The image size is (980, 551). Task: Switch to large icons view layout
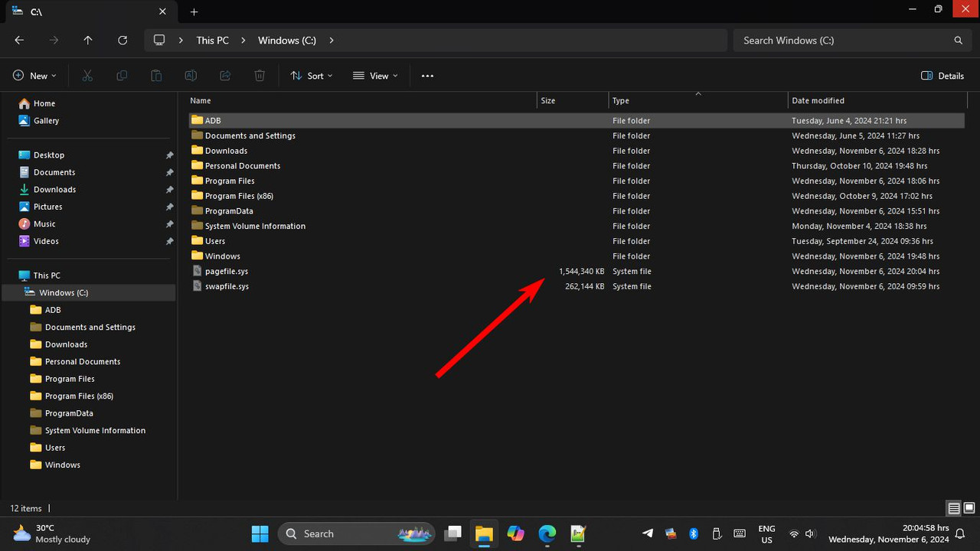pyautogui.click(x=969, y=508)
